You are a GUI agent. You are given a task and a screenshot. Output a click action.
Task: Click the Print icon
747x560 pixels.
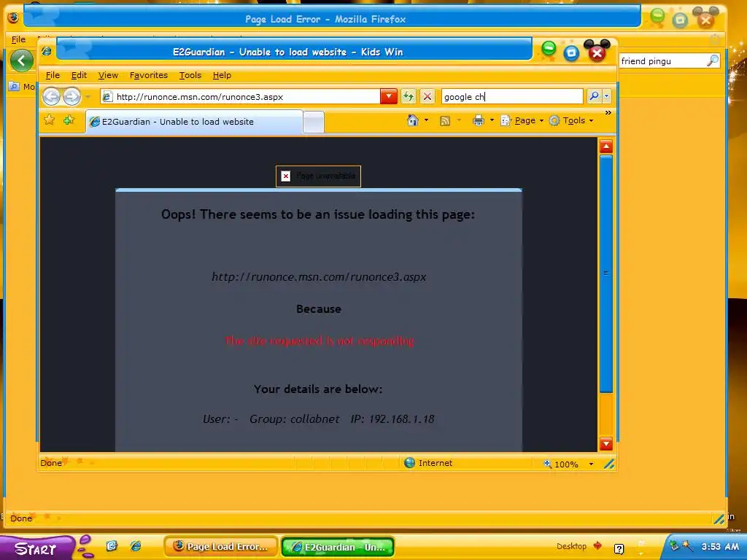(x=479, y=120)
